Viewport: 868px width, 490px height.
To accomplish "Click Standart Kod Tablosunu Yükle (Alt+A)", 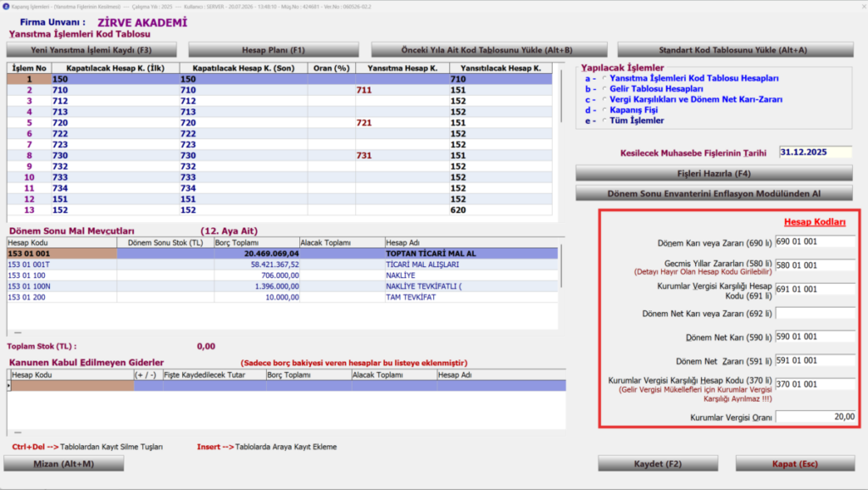I will coord(735,50).
